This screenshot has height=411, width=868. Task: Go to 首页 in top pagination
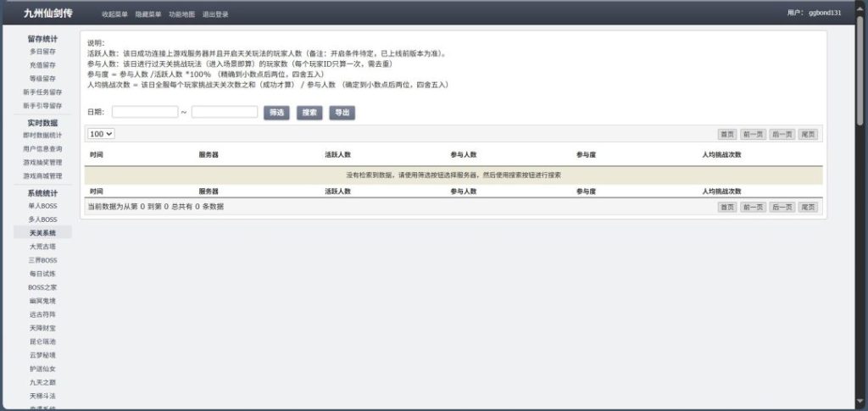(x=726, y=134)
